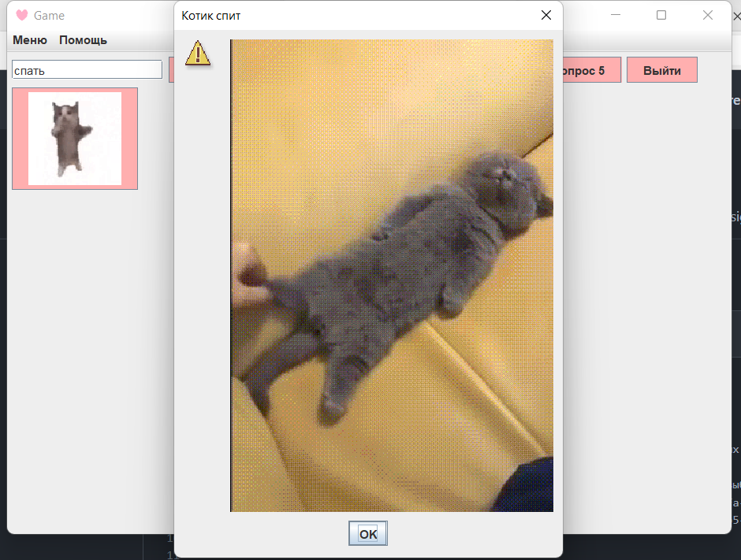Click the pink frame around the dancing cat

tap(19, 139)
